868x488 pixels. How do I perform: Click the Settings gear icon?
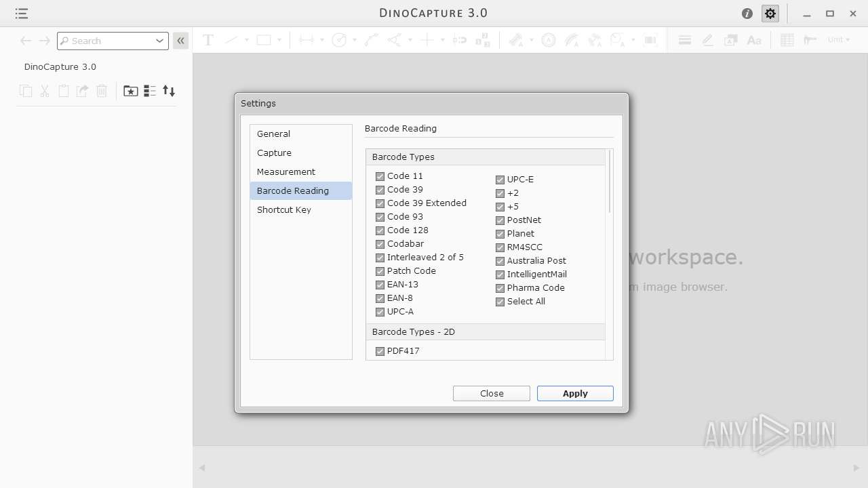[770, 14]
